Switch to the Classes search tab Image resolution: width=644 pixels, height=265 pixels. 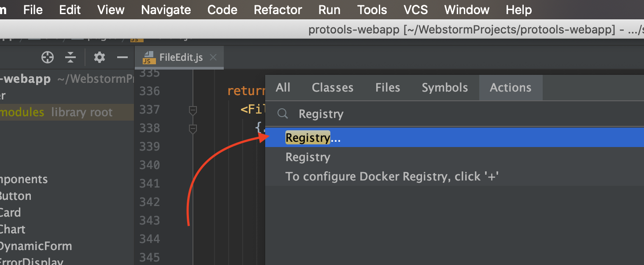pos(332,87)
